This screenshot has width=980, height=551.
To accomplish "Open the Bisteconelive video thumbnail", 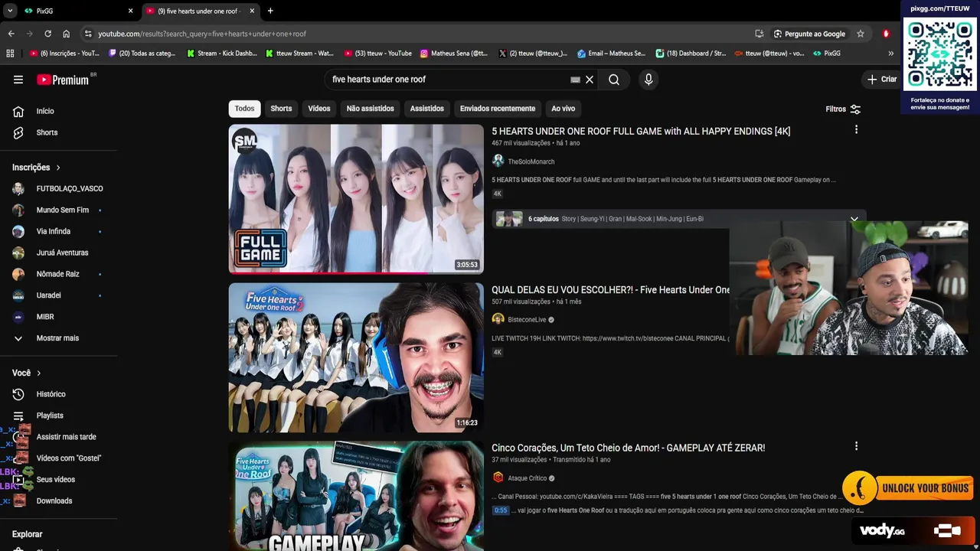I will click(356, 358).
